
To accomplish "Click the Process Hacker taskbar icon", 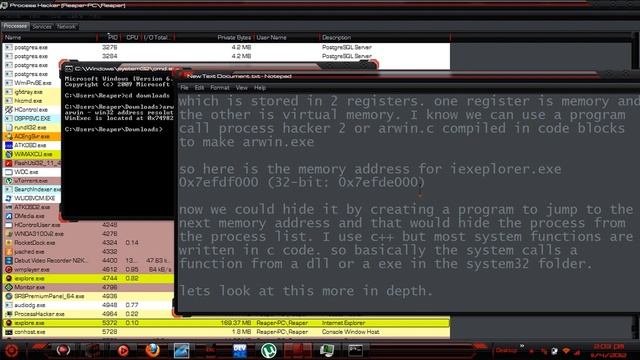I will pyautogui.click(x=327, y=350).
